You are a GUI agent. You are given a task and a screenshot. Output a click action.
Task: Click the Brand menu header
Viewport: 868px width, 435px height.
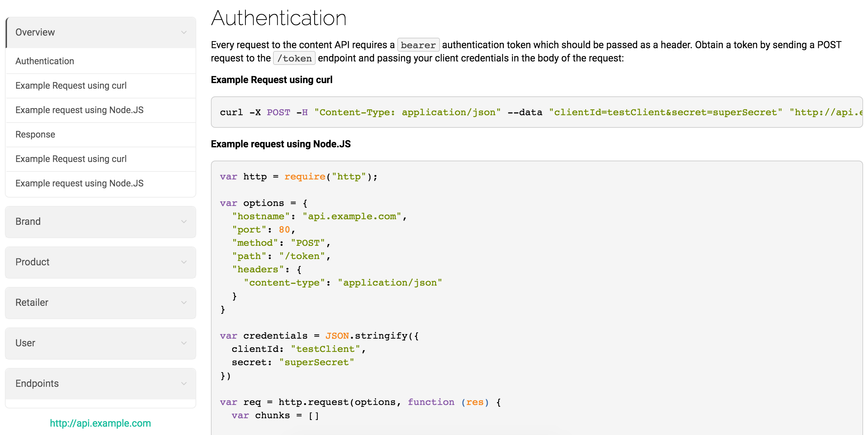tap(28, 222)
